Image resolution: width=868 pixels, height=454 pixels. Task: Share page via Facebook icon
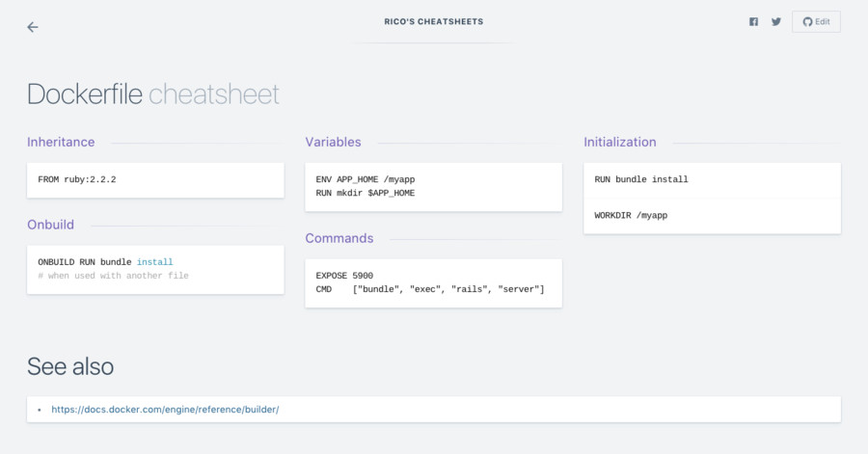click(753, 22)
